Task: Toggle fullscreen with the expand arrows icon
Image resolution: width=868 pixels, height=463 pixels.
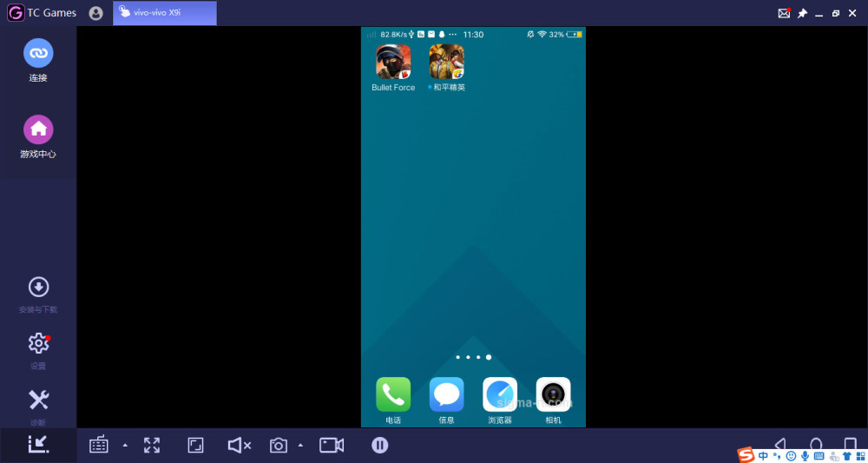Action: click(x=152, y=446)
